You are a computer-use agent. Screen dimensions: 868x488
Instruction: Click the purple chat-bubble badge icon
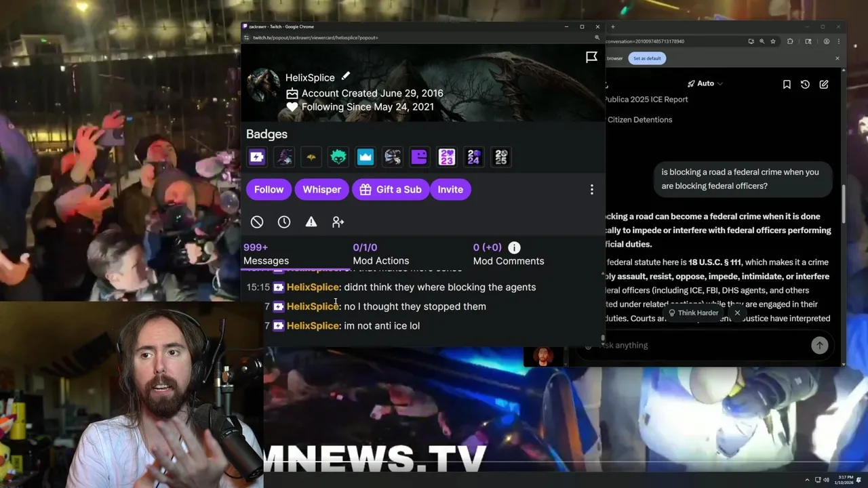click(x=420, y=157)
